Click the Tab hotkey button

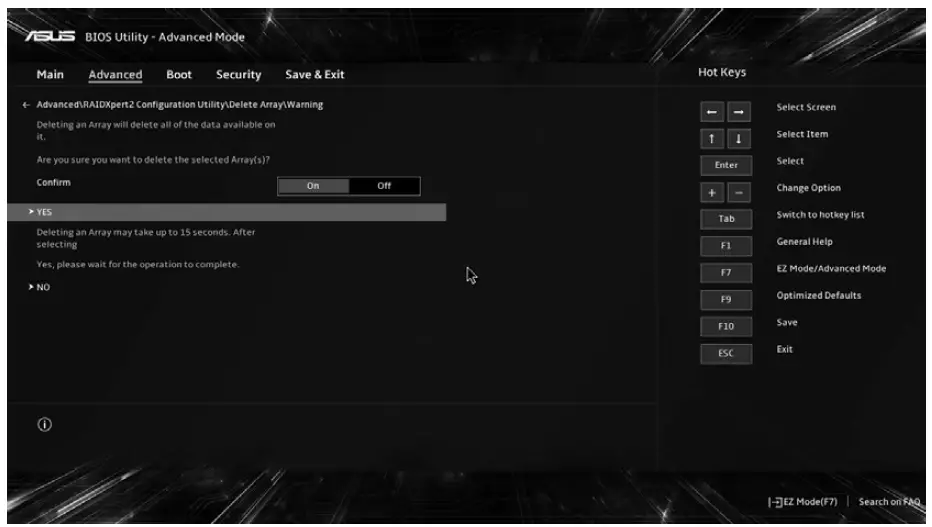[726, 219]
